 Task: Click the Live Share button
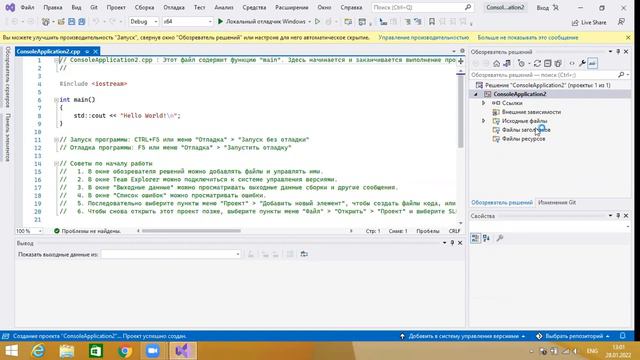pyautogui.click(x=589, y=22)
